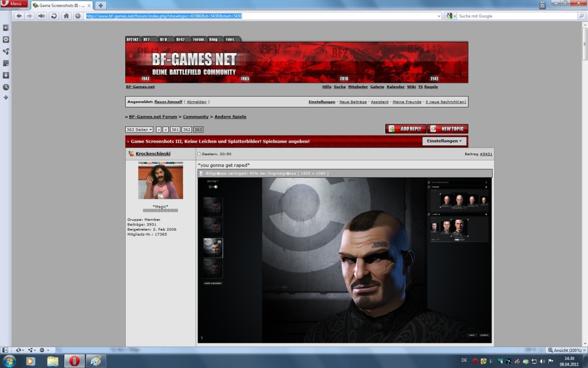
Task: Click Krockeschinski's avatar image
Action: (161, 180)
